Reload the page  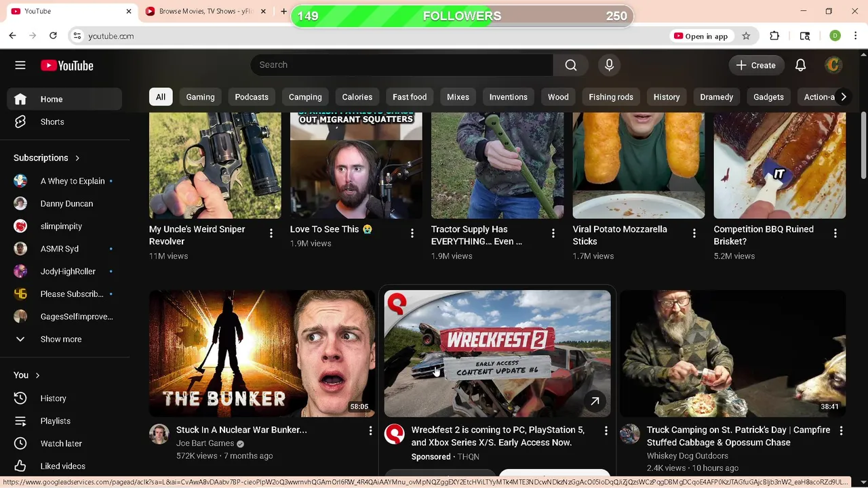pyautogui.click(x=53, y=36)
